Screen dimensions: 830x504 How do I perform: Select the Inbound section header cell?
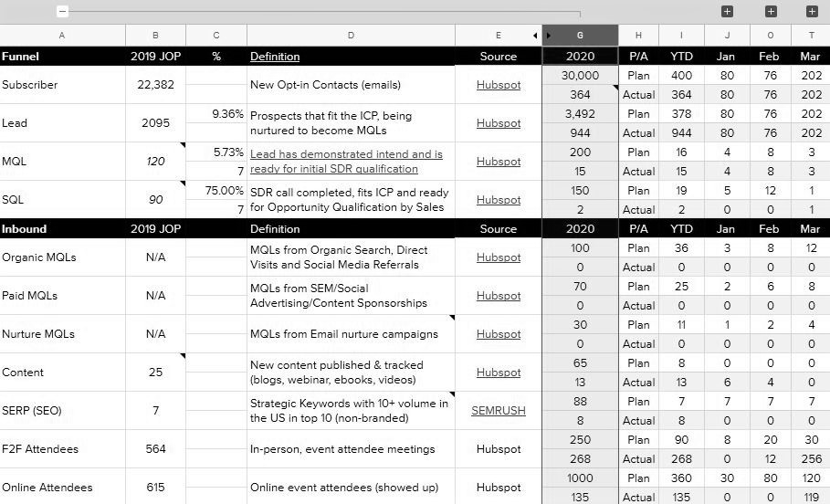pos(62,229)
